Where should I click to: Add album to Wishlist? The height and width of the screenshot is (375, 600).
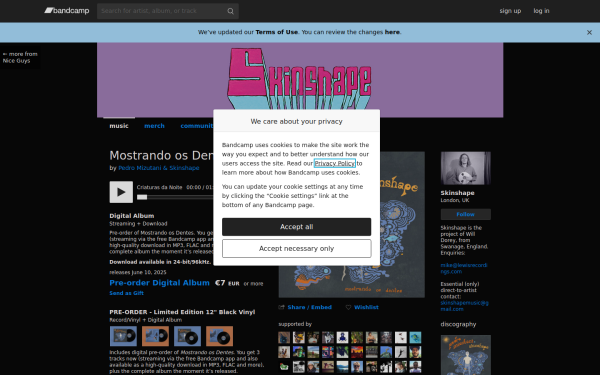(366, 307)
